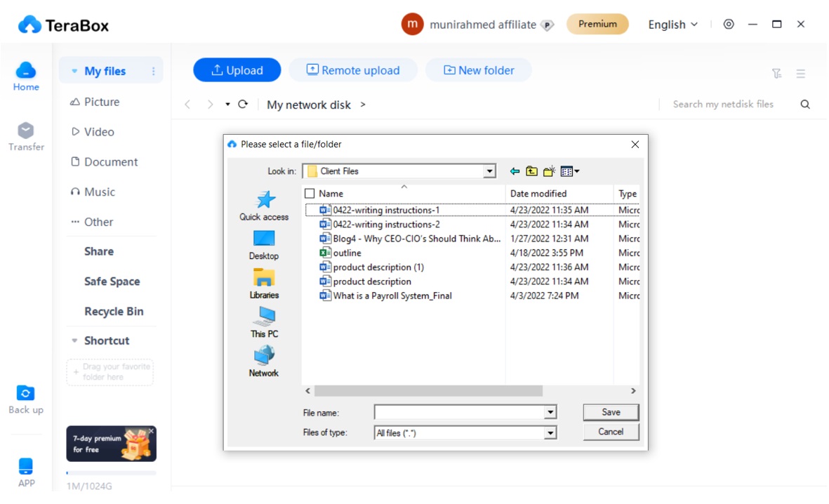Click the refresh icon near My network disk

[x=243, y=104]
